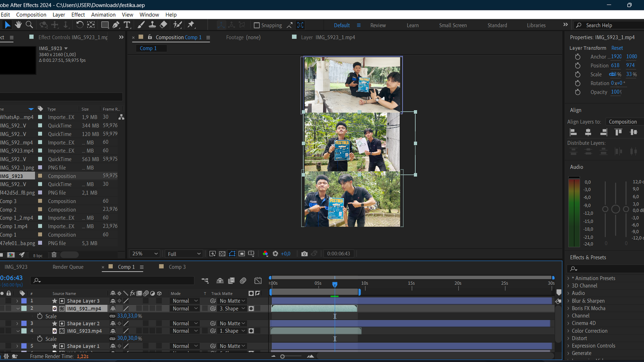Open the Effect menu
The image size is (644, 362).
click(x=78, y=14)
